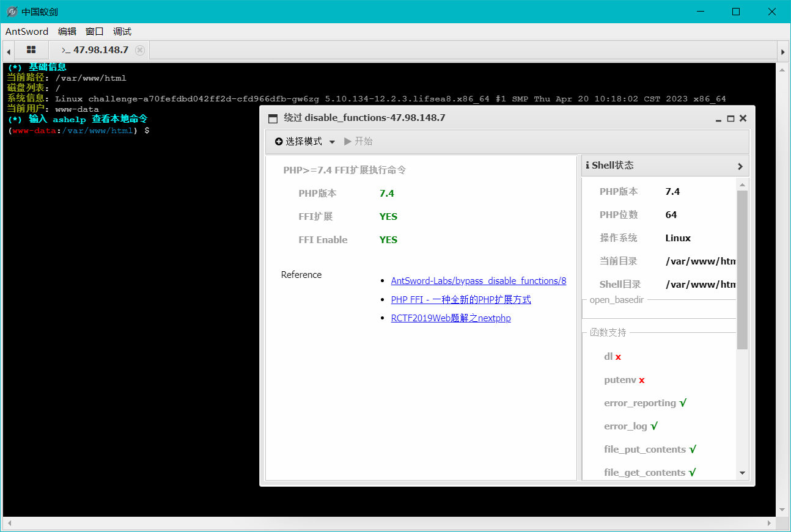791x532 pixels.
Task: Open the RCTF2019Web nextphp link
Action: (451, 318)
